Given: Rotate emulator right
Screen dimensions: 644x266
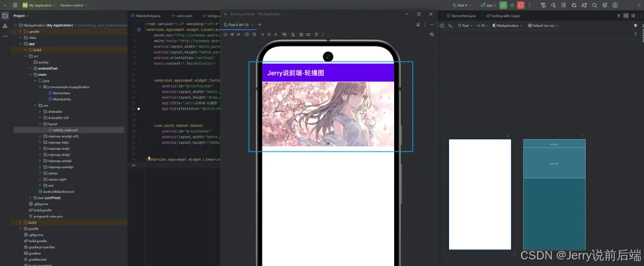Looking at the screenshot, I should [254, 35].
